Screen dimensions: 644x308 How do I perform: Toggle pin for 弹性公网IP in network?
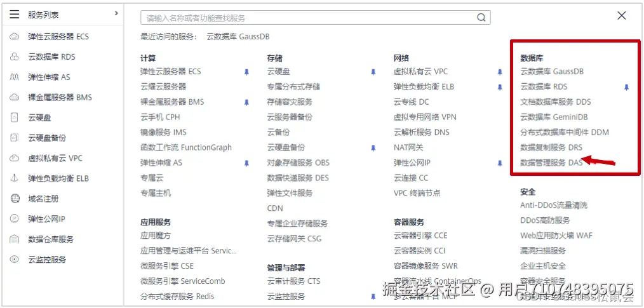coord(500,163)
